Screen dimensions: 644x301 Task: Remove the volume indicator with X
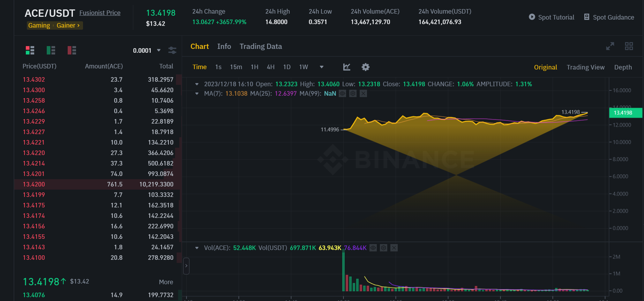click(394, 248)
